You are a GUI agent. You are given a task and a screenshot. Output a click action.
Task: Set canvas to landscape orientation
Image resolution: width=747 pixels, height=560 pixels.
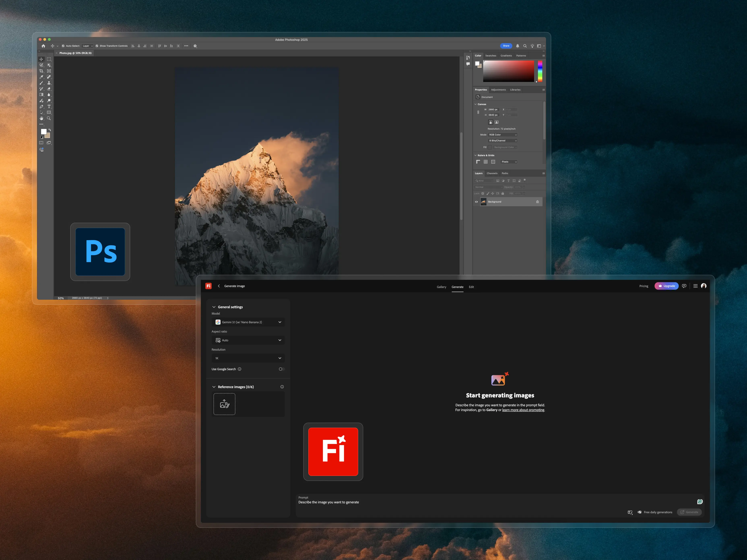point(497,122)
